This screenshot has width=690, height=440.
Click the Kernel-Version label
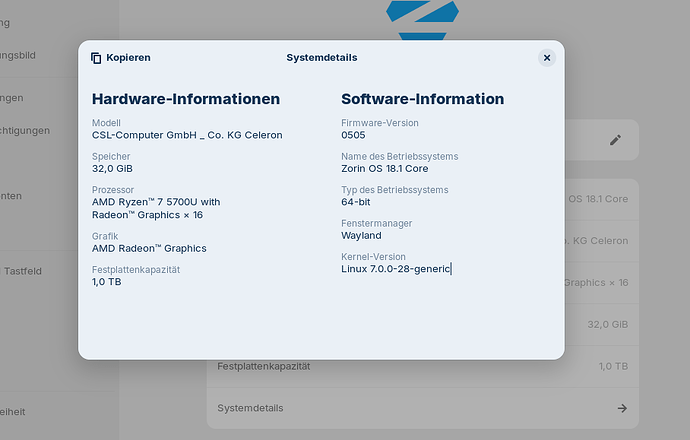point(373,257)
